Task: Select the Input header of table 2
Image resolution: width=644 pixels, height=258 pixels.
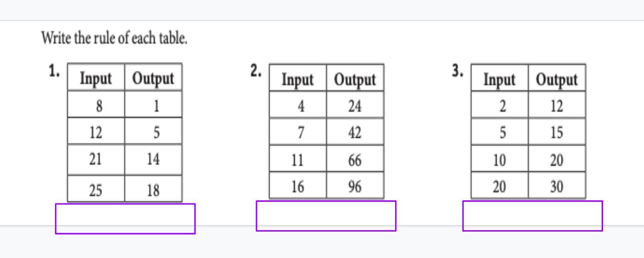Action: point(298,78)
